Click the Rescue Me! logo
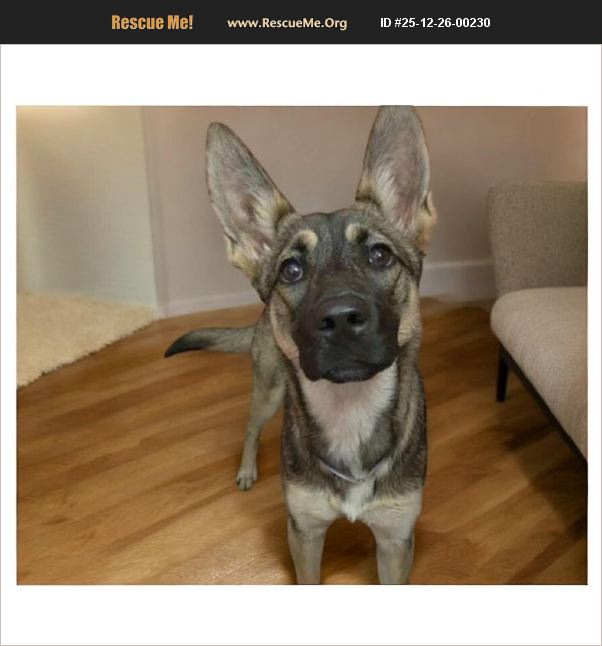The image size is (602, 646). click(x=152, y=22)
